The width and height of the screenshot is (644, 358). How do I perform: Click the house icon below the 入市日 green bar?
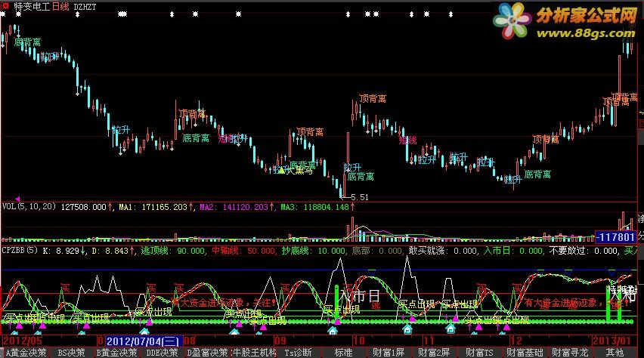click(x=333, y=331)
